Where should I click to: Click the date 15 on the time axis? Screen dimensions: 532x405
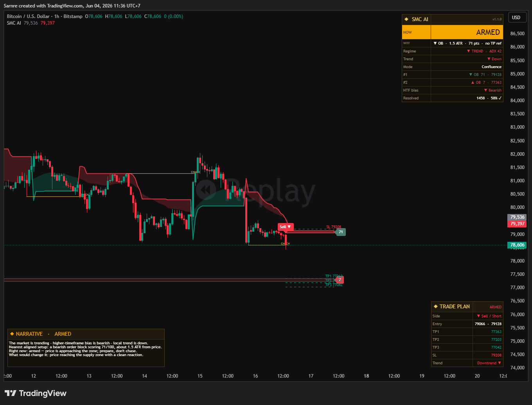(200, 376)
